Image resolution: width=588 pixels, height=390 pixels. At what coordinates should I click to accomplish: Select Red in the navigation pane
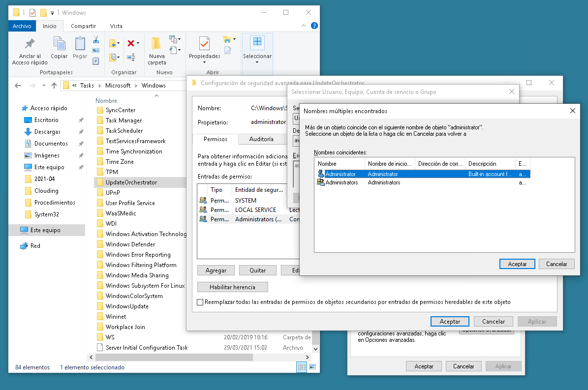(35, 246)
